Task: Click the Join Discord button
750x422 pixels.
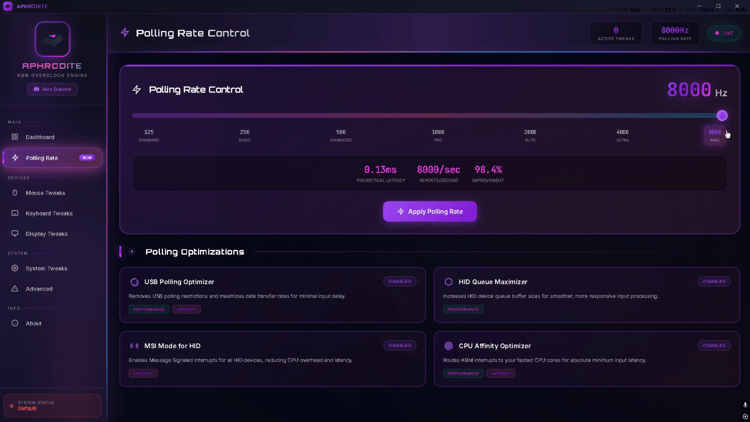Action: tap(52, 89)
